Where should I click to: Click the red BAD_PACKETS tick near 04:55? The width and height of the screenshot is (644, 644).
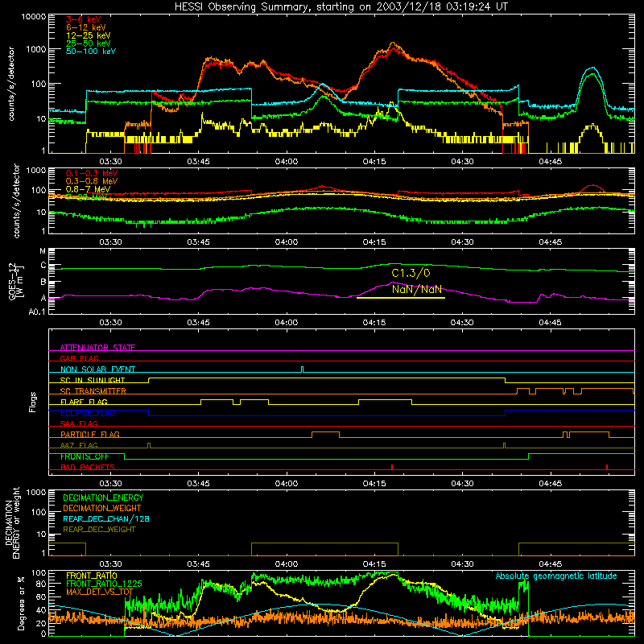pyautogui.click(x=607, y=467)
